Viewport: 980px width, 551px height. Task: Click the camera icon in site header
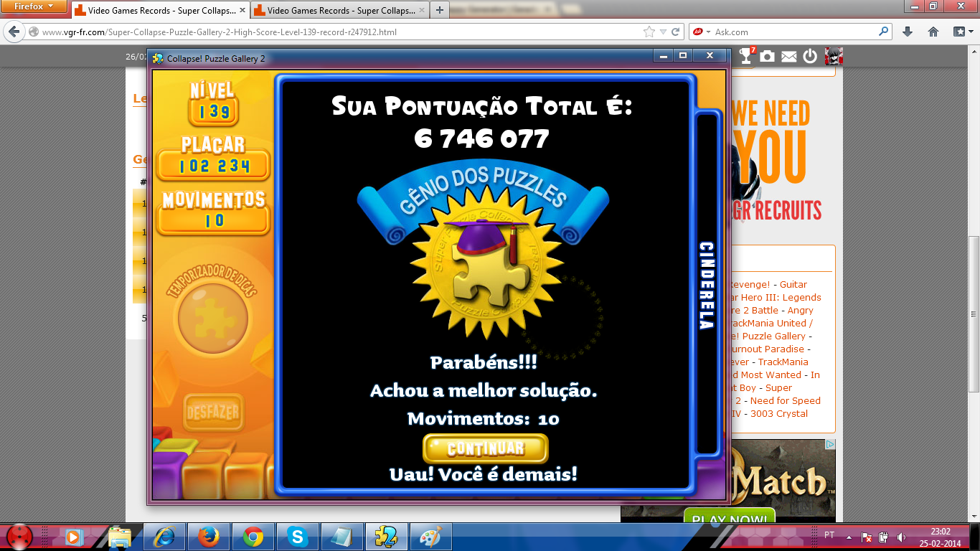768,56
